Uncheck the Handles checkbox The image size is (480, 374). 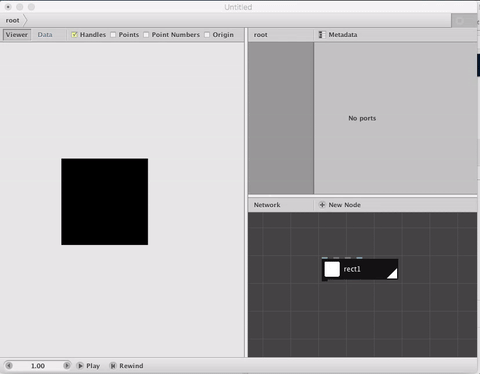tap(74, 35)
